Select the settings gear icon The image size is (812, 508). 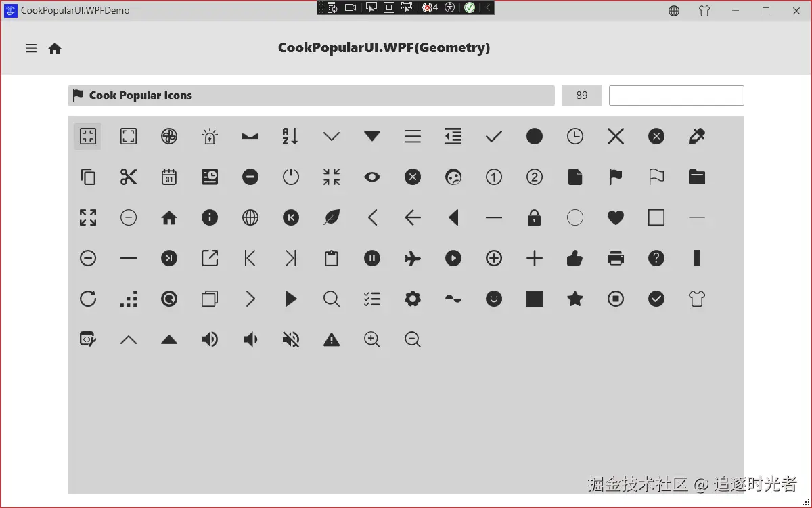[x=413, y=299]
